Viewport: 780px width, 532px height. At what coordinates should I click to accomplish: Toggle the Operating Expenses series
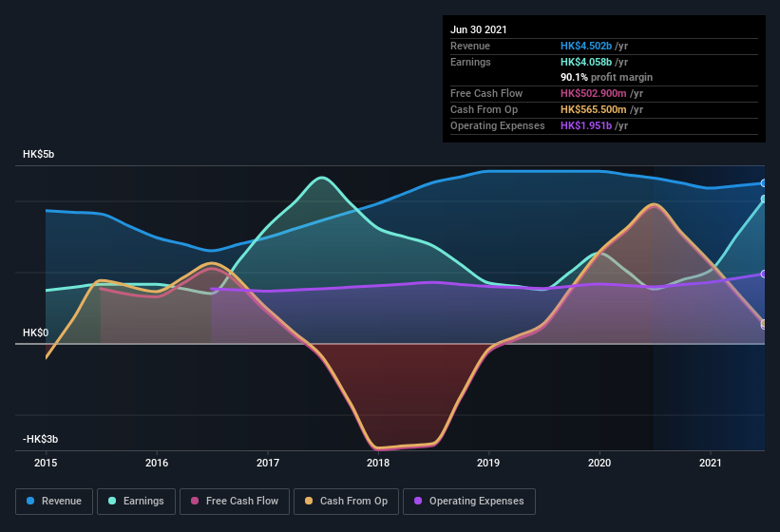click(x=469, y=502)
